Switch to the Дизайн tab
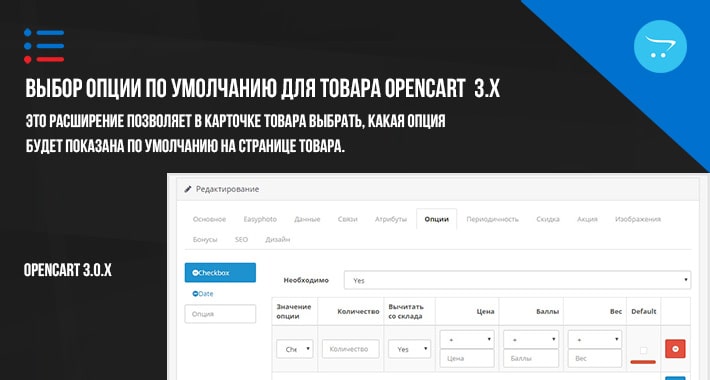The width and height of the screenshot is (710, 380). (x=278, y=240)
